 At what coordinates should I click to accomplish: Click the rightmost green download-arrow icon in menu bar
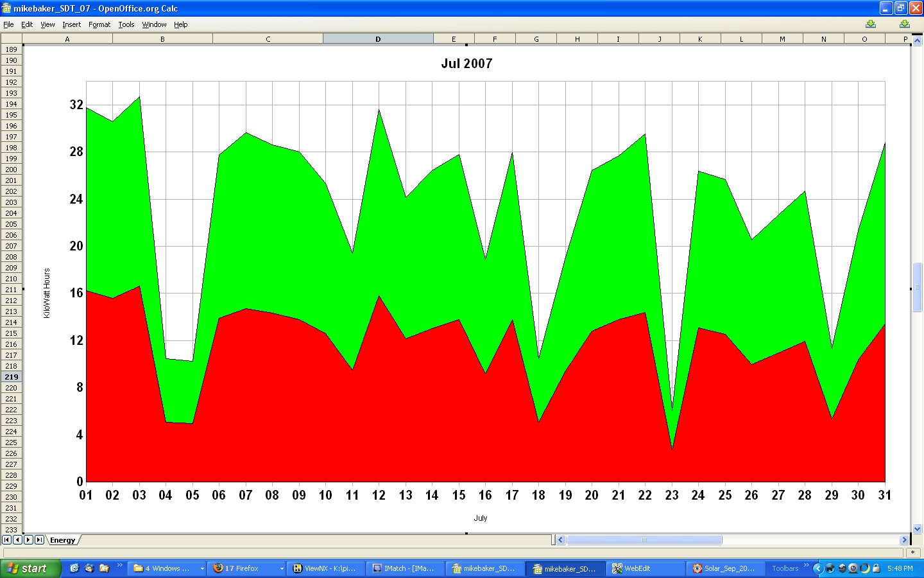tap(904, 24)
